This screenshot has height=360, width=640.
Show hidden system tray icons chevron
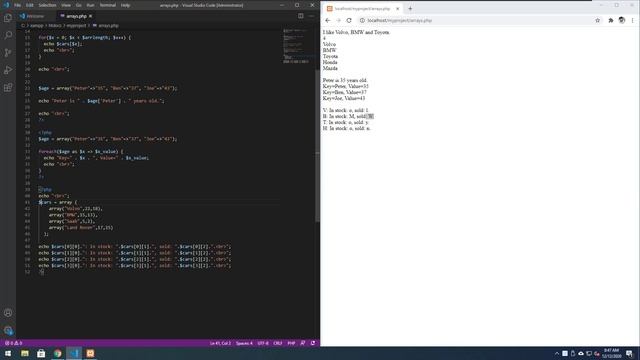(557, 353)
